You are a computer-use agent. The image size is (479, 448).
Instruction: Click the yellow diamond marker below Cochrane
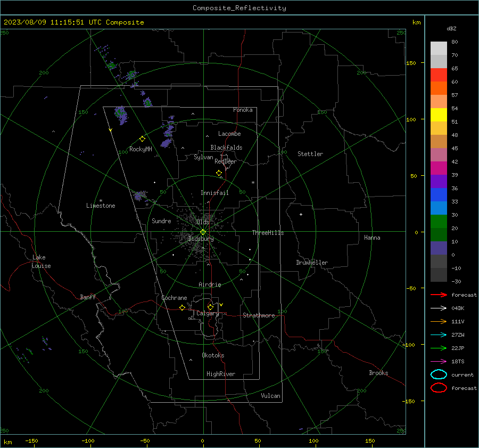182,308
